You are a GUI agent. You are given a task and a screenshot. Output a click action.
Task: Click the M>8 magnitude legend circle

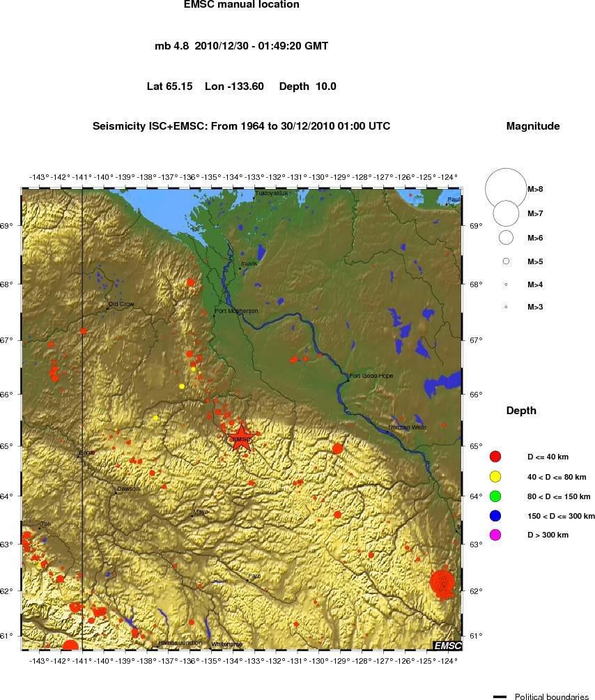(x=507, y=189)
